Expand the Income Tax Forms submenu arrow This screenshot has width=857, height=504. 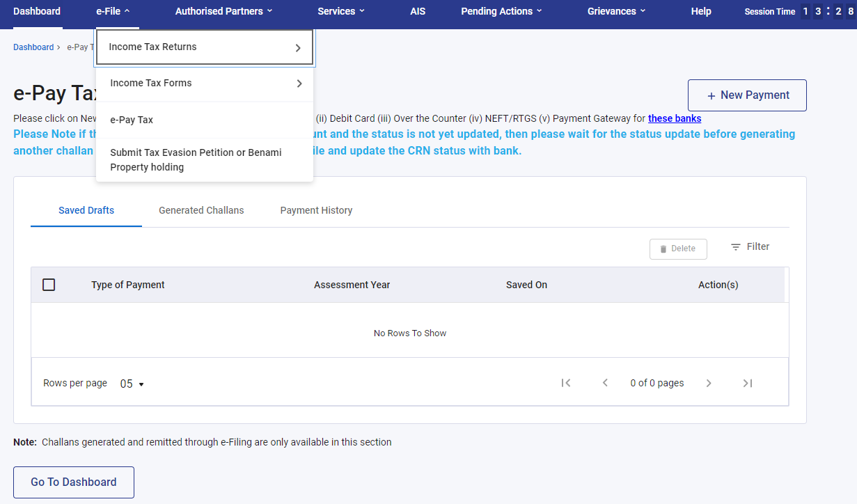pyautogui.click(x=299, y=84)
